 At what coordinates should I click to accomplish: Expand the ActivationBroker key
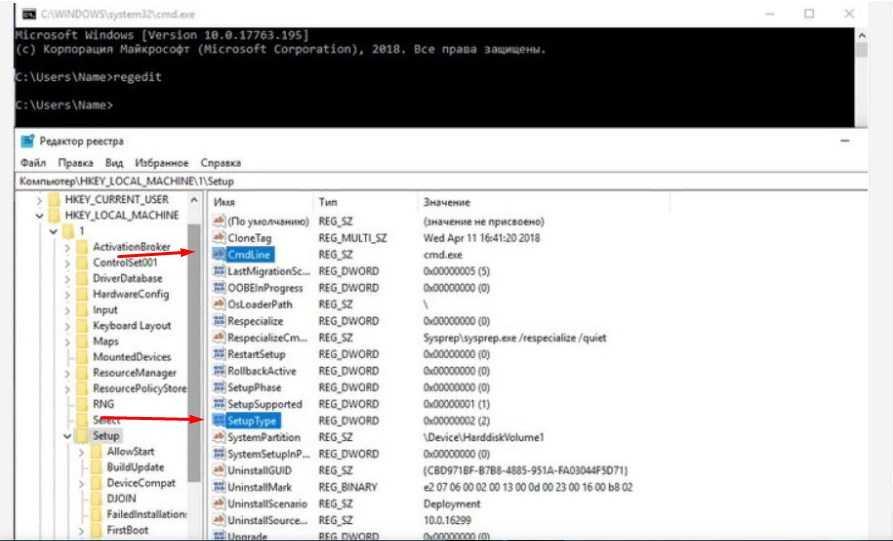tap(67, 247)
